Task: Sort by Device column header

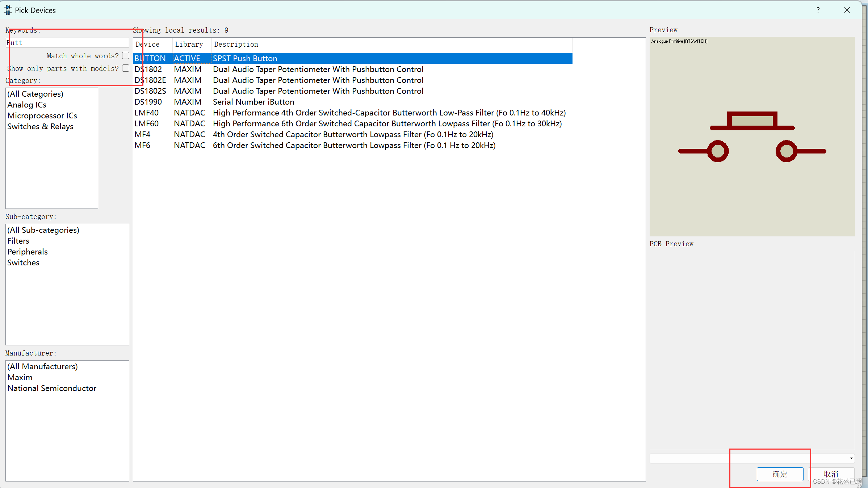Action: coord(148,44)
